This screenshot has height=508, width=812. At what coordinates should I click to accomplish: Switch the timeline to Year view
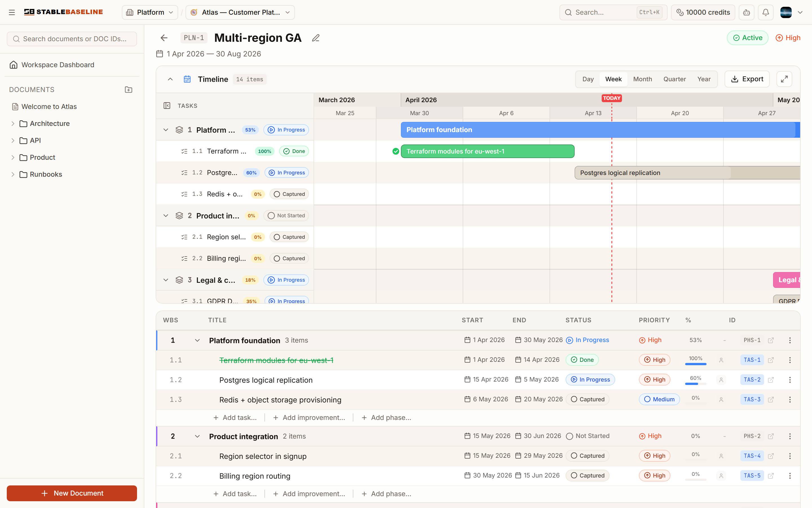pos(704,79)
